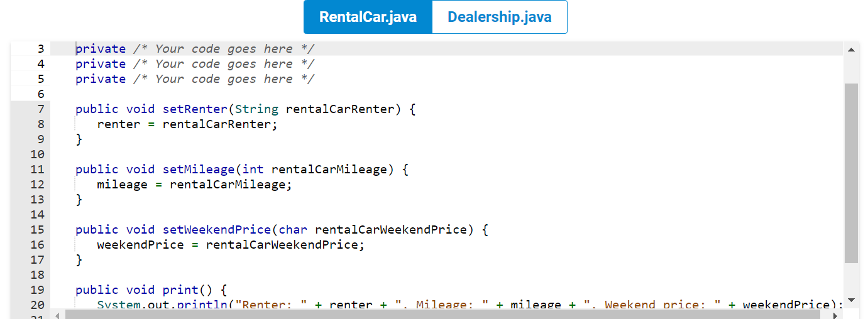Viewport: 868px width, 319px height.
Task: Click line number 13 in gutter
Action: pyautogui.click(x=37, y=200)
